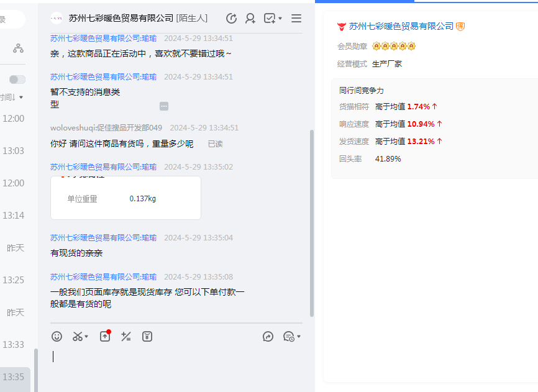
Task: Click the organization structure icon in sidebar
Action: (18, 48)
